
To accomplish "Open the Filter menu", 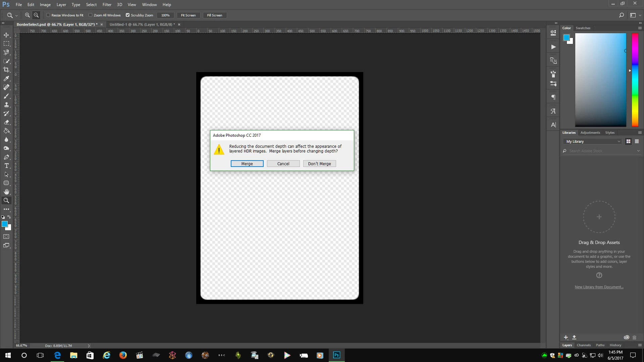I will pos(107,5).
